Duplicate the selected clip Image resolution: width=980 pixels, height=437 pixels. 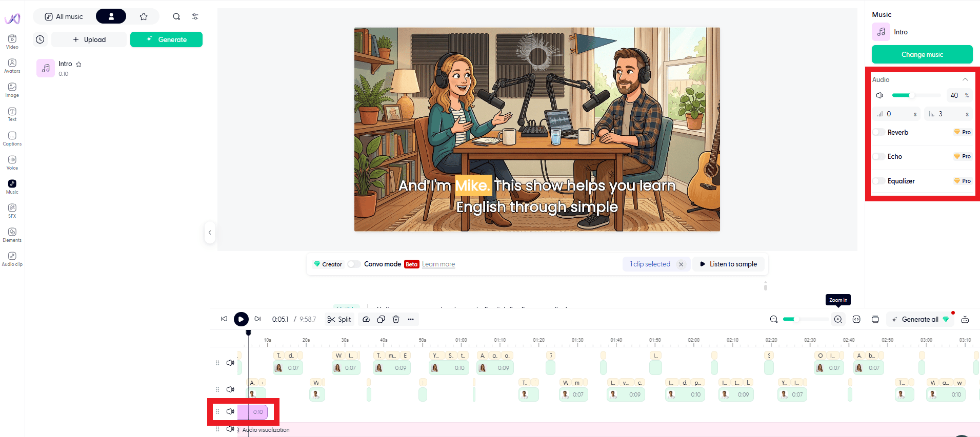381,319
